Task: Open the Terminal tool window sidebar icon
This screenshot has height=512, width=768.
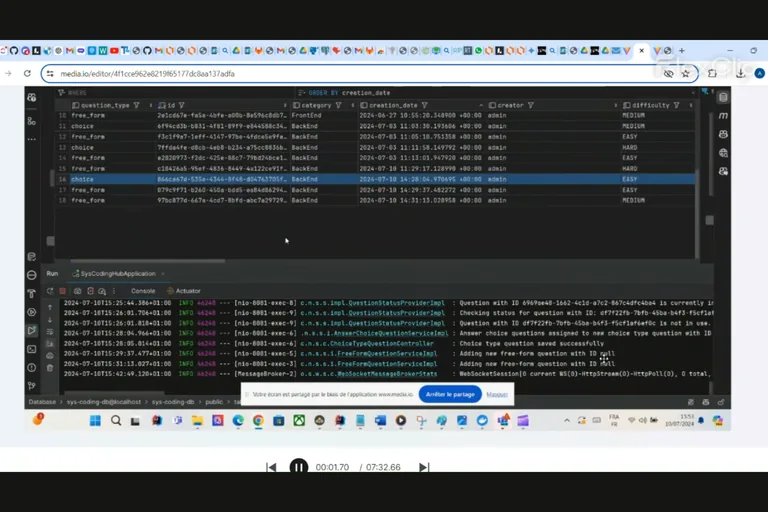Action: click(x=32, y=349)
